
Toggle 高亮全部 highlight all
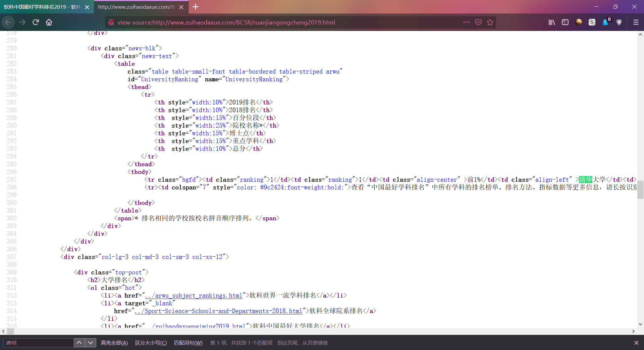click(x=114, y=343)
